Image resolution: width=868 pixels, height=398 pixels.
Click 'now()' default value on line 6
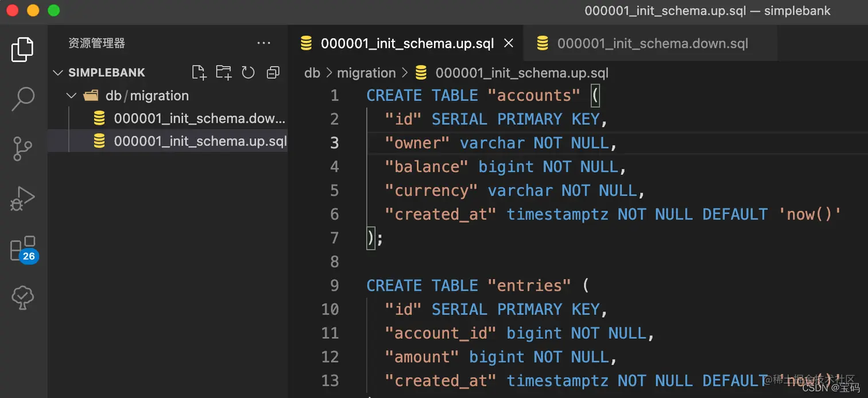[809, 214]
